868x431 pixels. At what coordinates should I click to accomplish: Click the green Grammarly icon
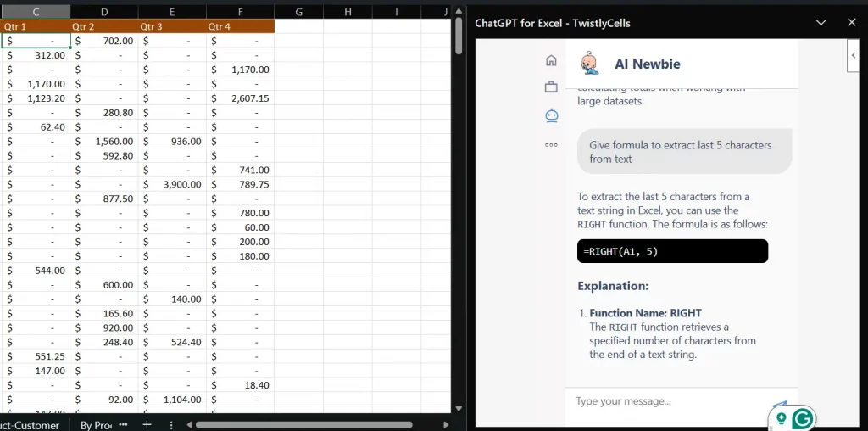coord(801,418)
